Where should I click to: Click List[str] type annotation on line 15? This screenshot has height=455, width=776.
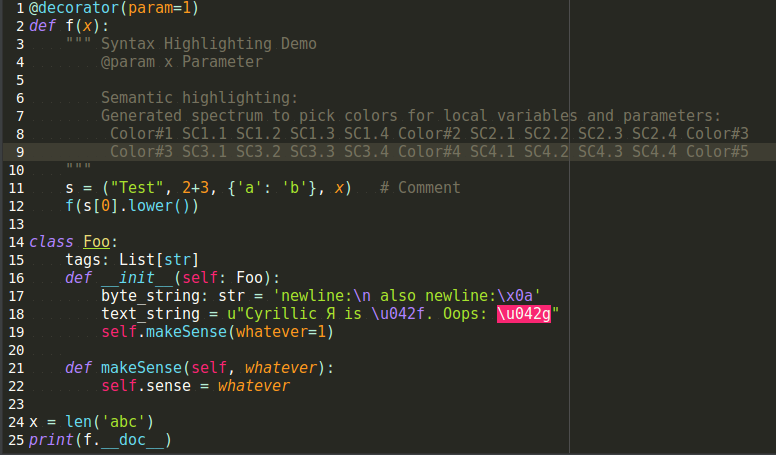point(159,260)
